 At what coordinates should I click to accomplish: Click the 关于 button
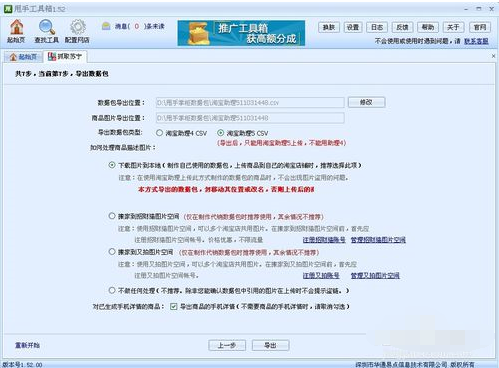click(453, 27)
